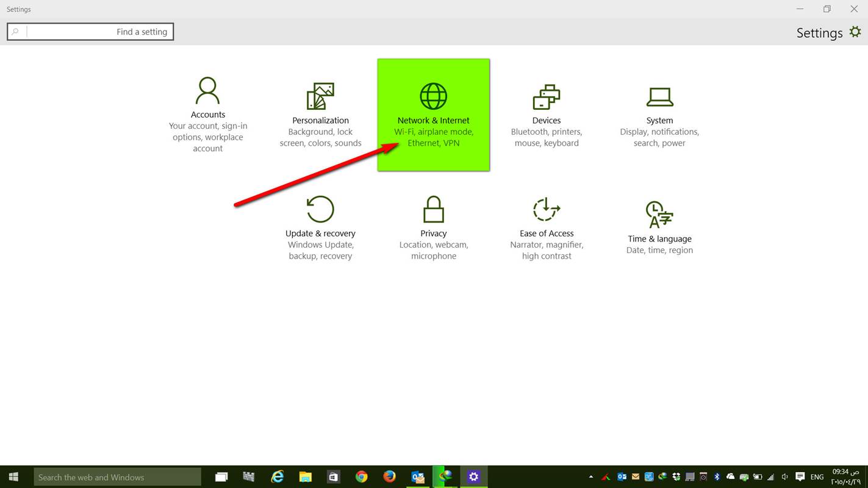This screenshot has width=868, height=488.
Task: Launch Google Chrome from the taskbar
Action: click(361, 477)
